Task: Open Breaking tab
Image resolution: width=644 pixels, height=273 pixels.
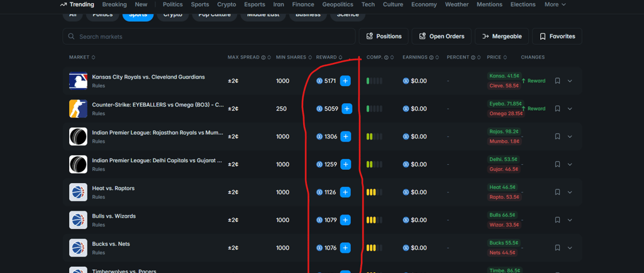Action: [114, 4]
